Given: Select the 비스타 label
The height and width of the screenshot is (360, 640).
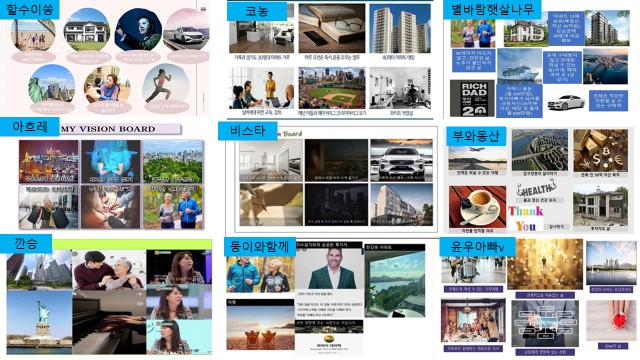Looking at the screenshot, I should pyautogui.click(x=247, y=131).
